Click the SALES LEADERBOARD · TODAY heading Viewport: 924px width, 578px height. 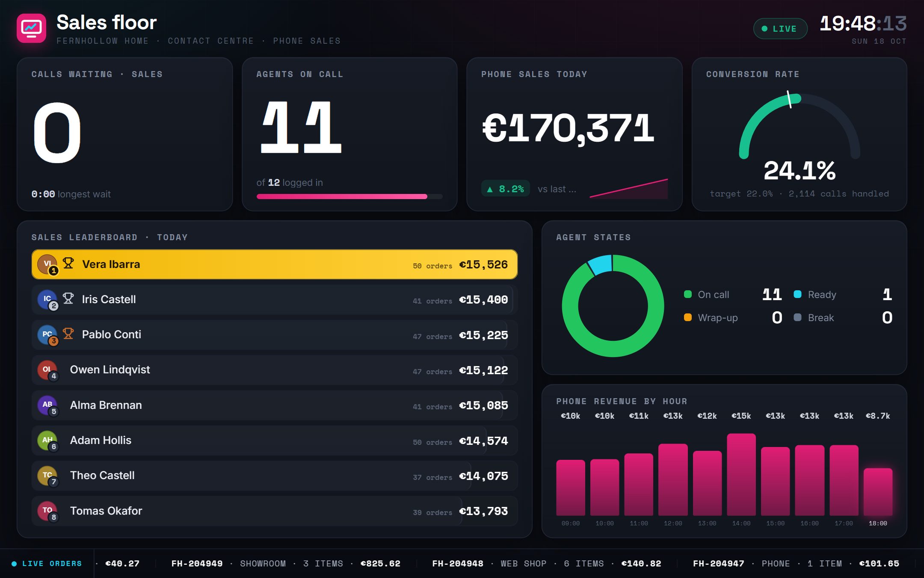click(x=110, y=237)
